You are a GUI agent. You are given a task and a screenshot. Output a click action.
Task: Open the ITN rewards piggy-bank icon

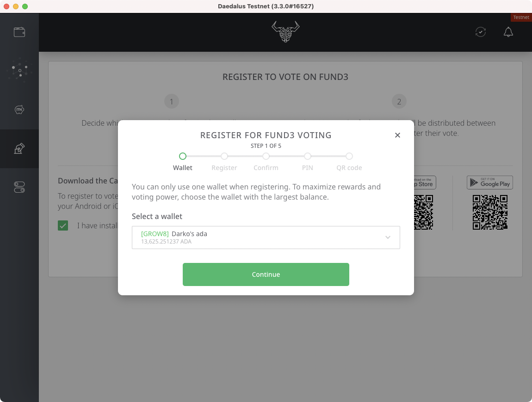point(19,110)
